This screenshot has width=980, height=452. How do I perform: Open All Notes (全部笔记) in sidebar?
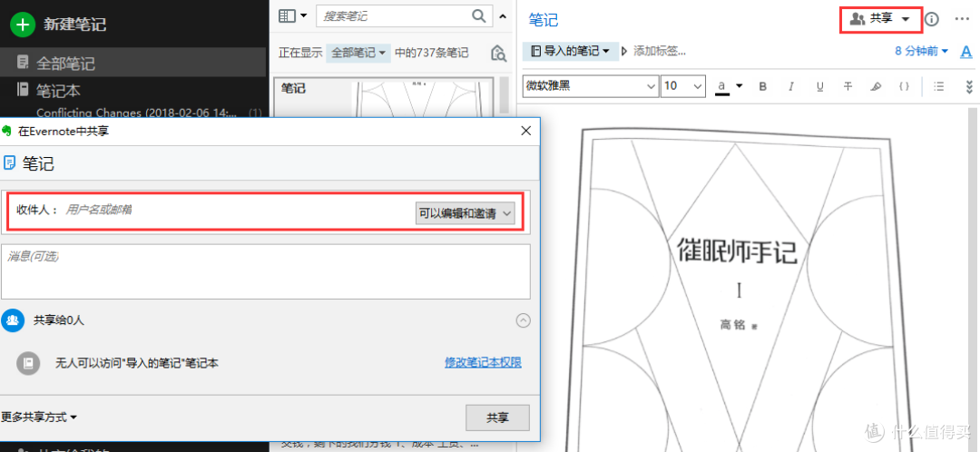[x=132, y=63]
